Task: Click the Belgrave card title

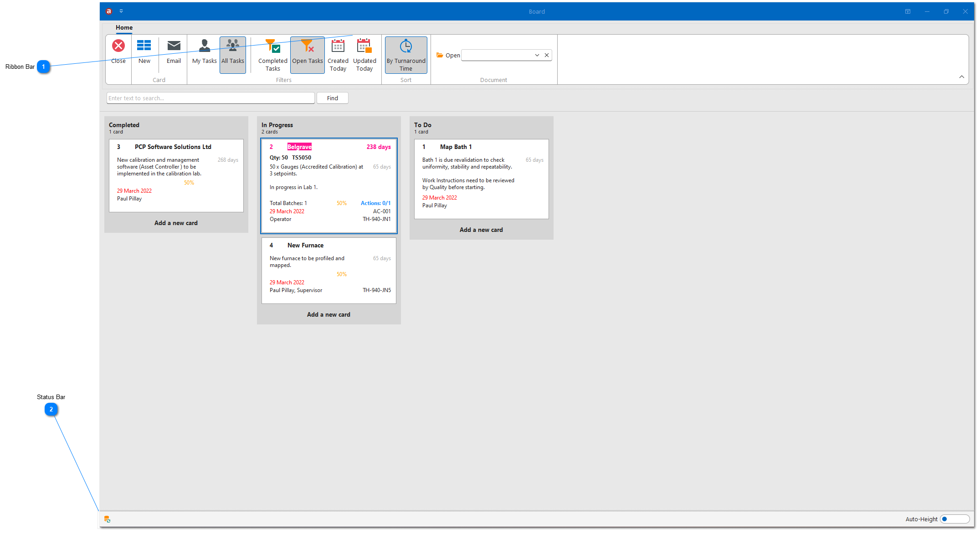Action: [299, 147]
